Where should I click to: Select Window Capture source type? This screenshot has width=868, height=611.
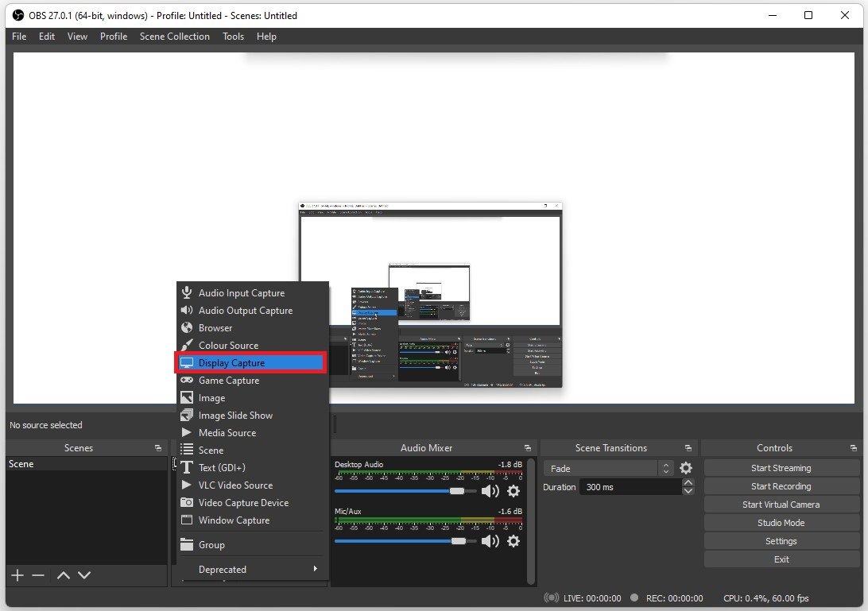pos(234,520)
